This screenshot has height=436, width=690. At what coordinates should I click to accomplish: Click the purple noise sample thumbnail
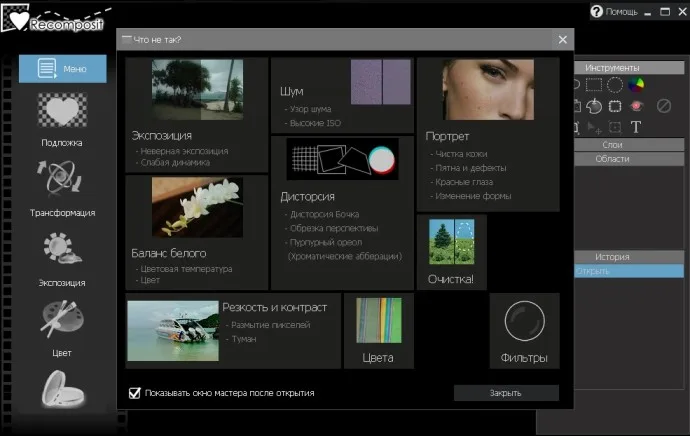(381, 82)
